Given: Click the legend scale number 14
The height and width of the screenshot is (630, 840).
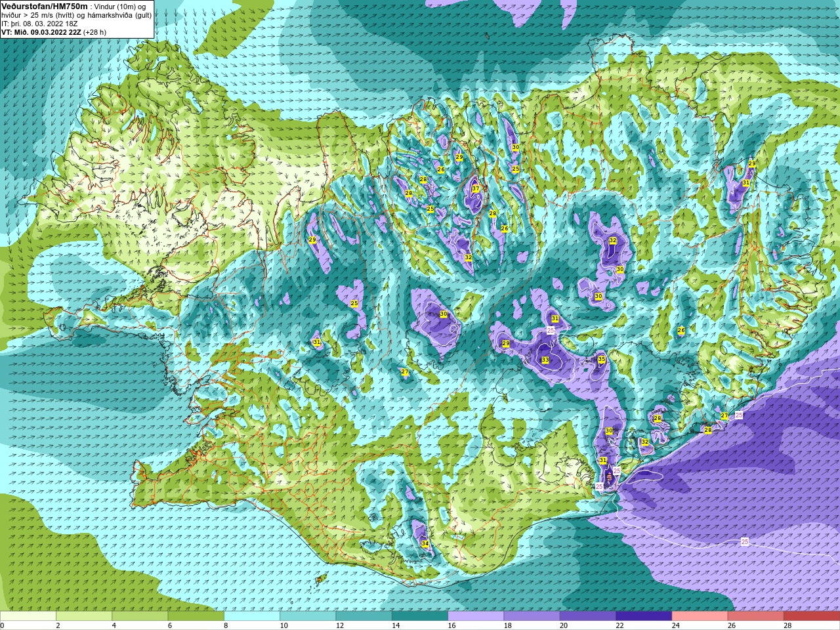Looking at the screenshot, I should click(396, 625).
